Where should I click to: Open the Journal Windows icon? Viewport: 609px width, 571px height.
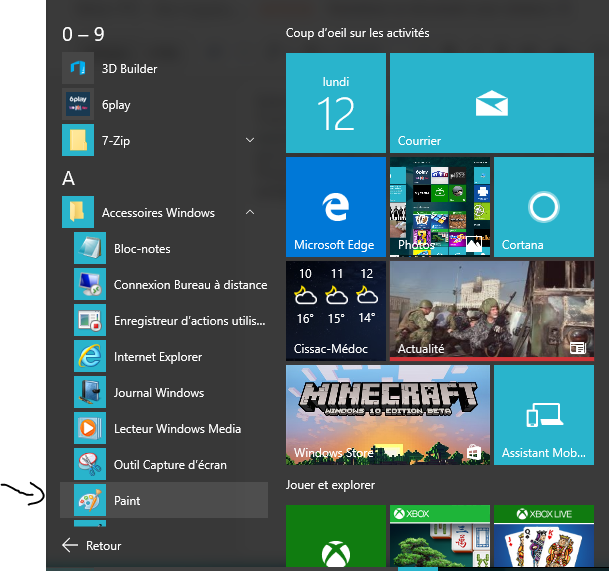[x=90, y=392]
